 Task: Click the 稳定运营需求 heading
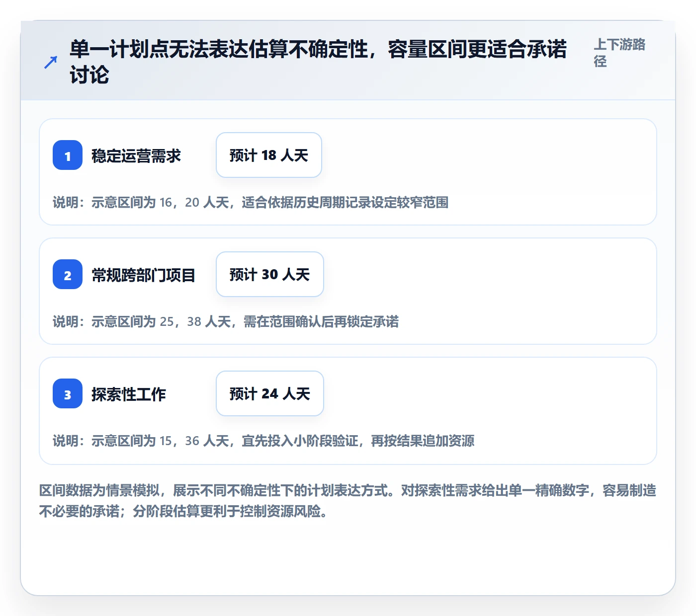[x=136, y=155]
